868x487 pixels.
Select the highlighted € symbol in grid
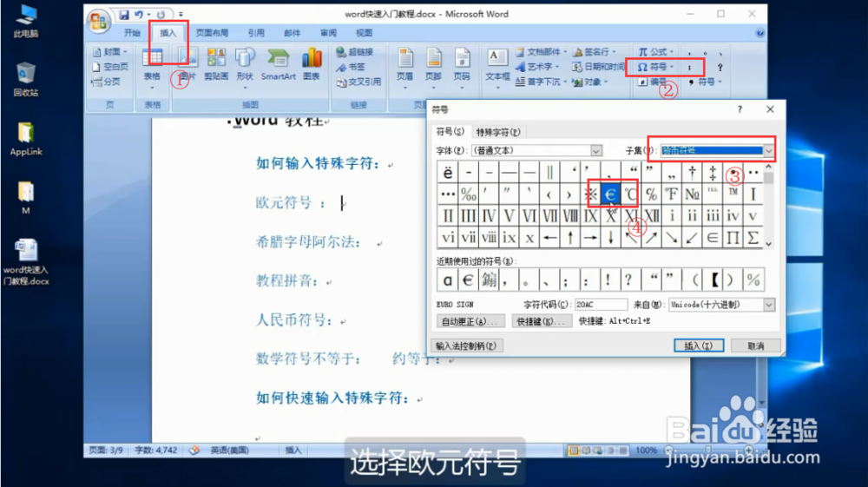tap(610, 194)
